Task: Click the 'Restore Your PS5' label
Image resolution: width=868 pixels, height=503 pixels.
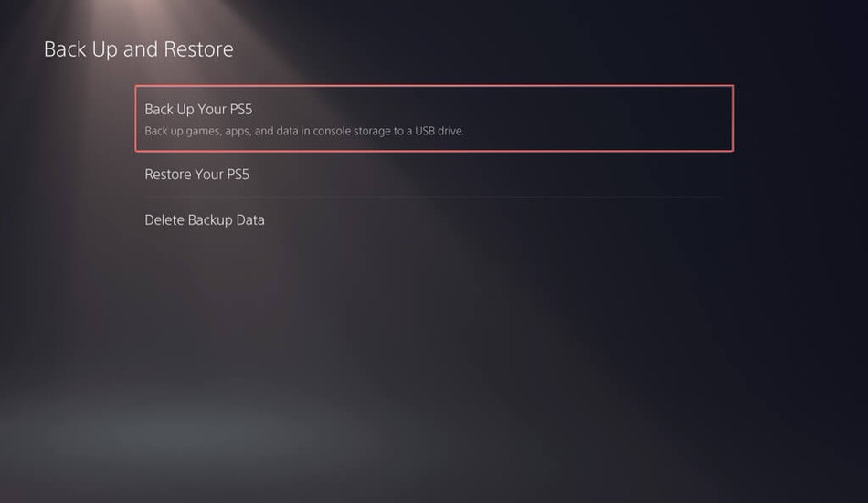Action: click(196, 174)
